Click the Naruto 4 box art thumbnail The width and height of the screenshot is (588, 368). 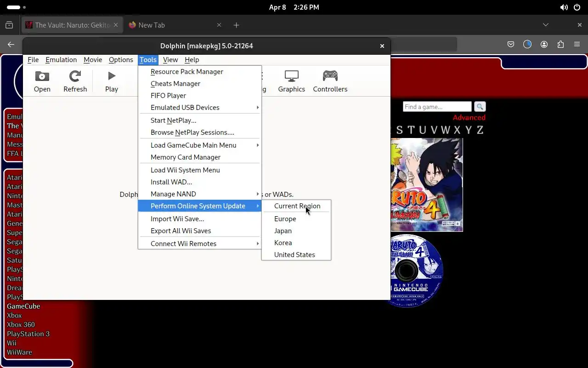(427, 185)
